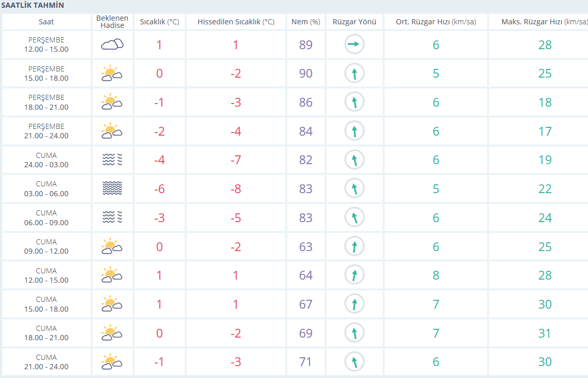
Task: Click the Beklenen Hadise column header
Action: (112, 22)
